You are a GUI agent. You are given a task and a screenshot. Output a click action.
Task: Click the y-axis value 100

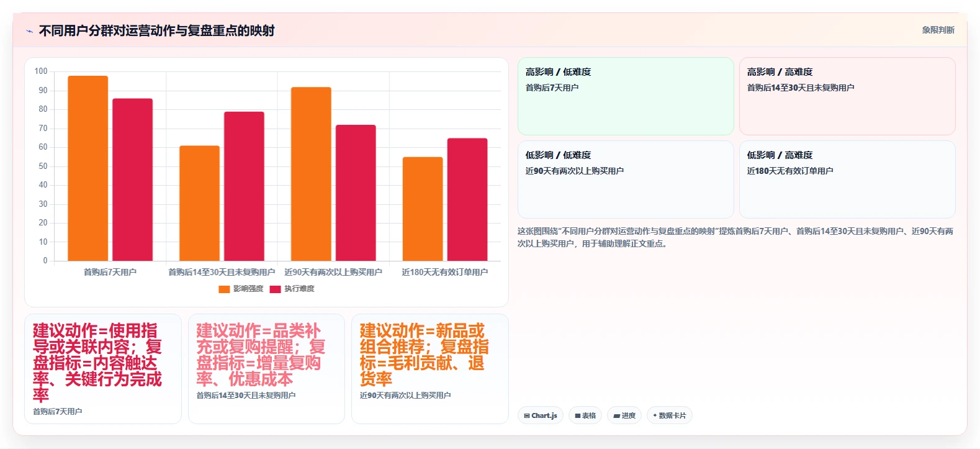click(41, 71)
